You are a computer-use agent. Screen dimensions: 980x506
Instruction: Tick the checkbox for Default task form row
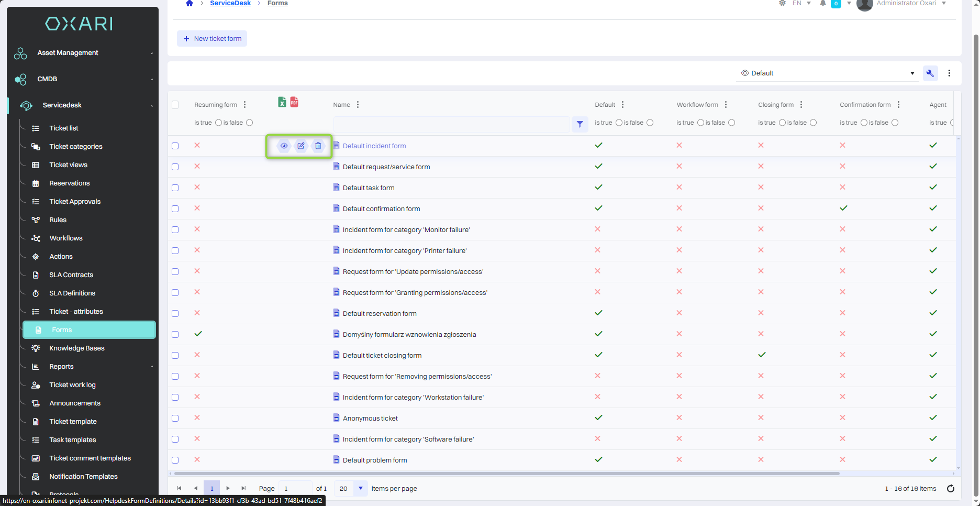175,188
